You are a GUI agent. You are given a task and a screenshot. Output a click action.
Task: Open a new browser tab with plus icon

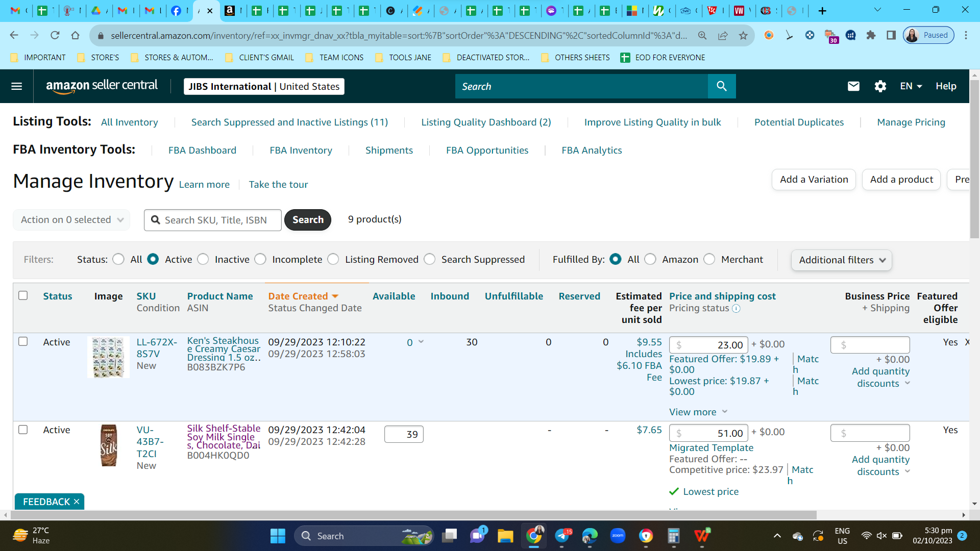point(822,11)
